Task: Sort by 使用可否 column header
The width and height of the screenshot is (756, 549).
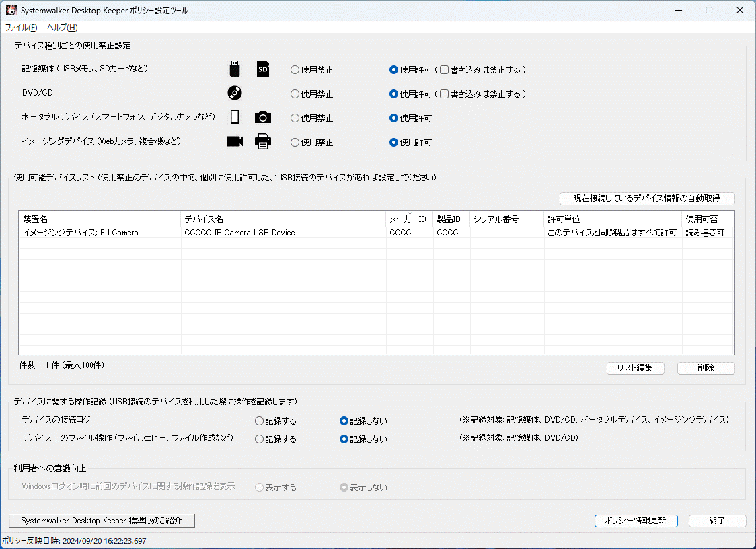Action: (x=708, y=219)
